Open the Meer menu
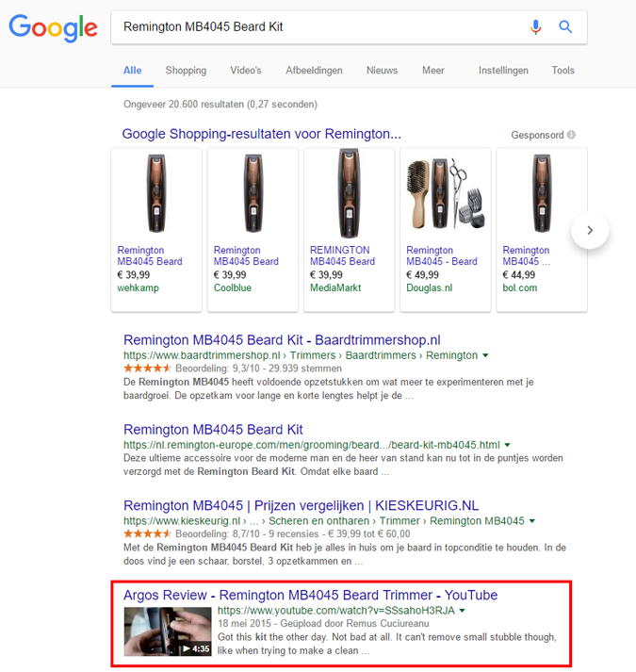Screen dimensions: 636x672 [x=432, y=71]
